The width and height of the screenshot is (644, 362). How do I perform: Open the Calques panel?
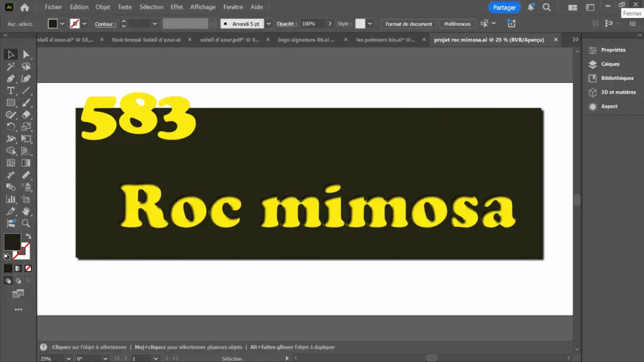tap(609, 64)
